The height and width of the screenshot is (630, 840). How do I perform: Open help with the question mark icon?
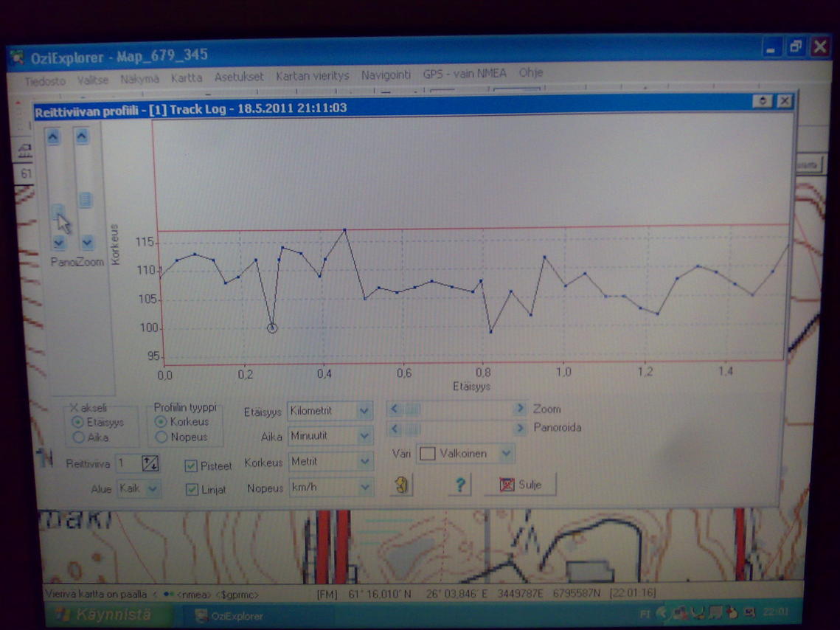[x=460, y=485]
